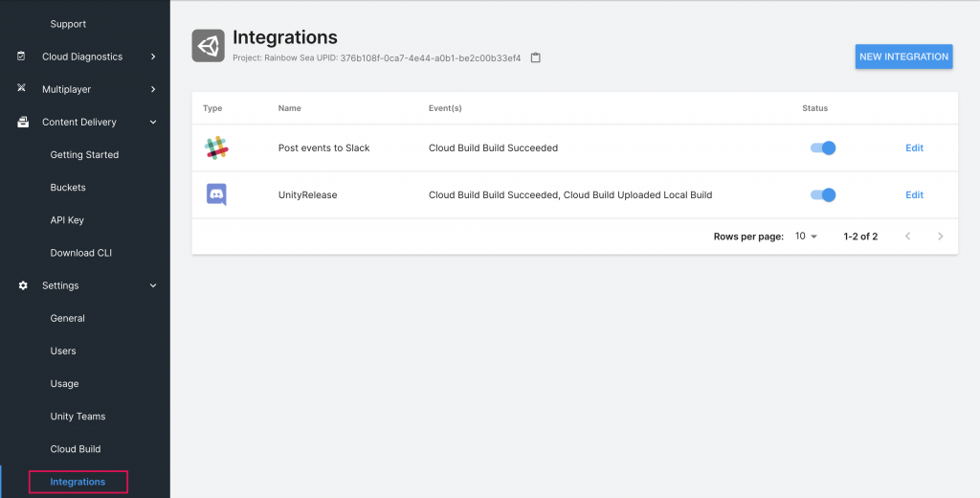The image size is (980, 498).
Task: Collapse the Content Delivery section chevron
Action: [153, 122]
